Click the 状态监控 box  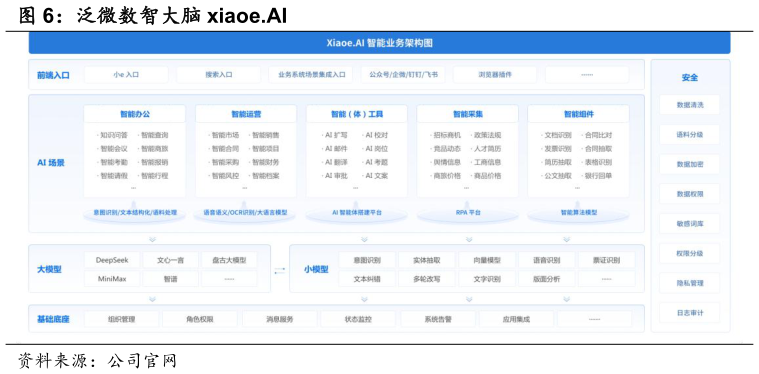click(358, 319)
